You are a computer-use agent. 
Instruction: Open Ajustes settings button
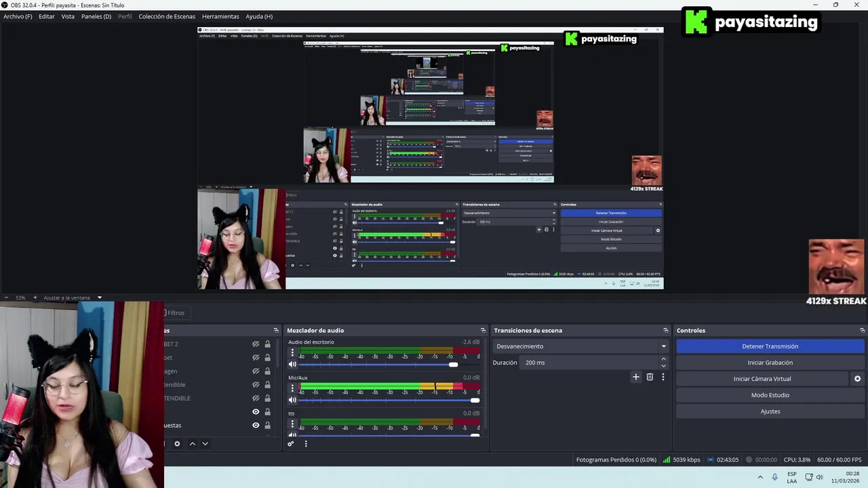(770, 411)
